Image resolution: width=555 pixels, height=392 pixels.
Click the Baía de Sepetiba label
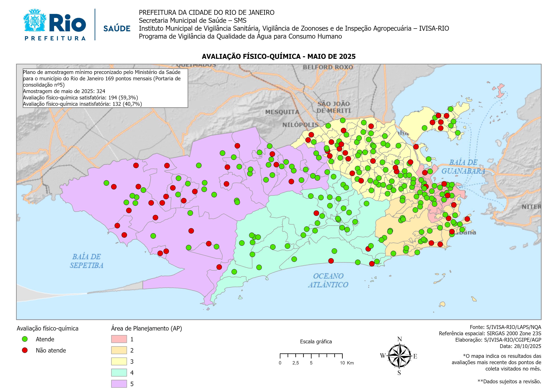tap(87, 261)
